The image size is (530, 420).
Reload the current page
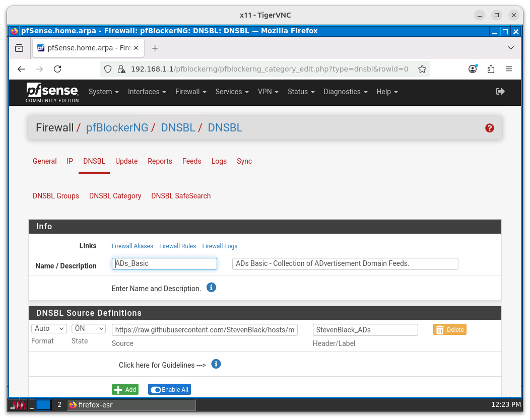57,69
